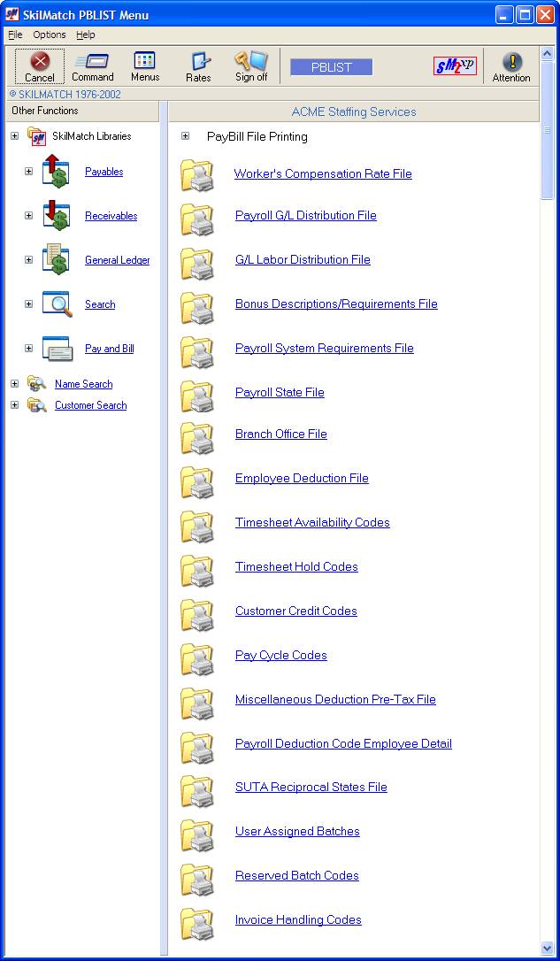Click printer icon beside SUTA Reciprocal States File

197,791
